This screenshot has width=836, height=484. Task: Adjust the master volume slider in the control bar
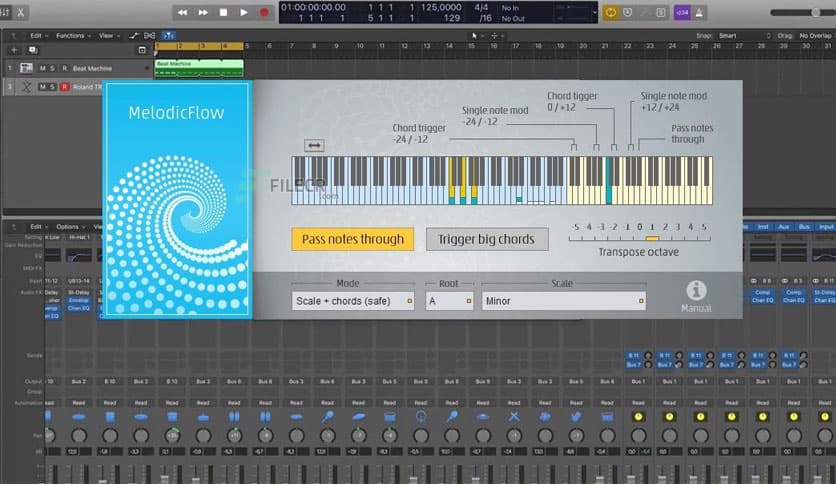pyautogui.click(x=802, y=12)
